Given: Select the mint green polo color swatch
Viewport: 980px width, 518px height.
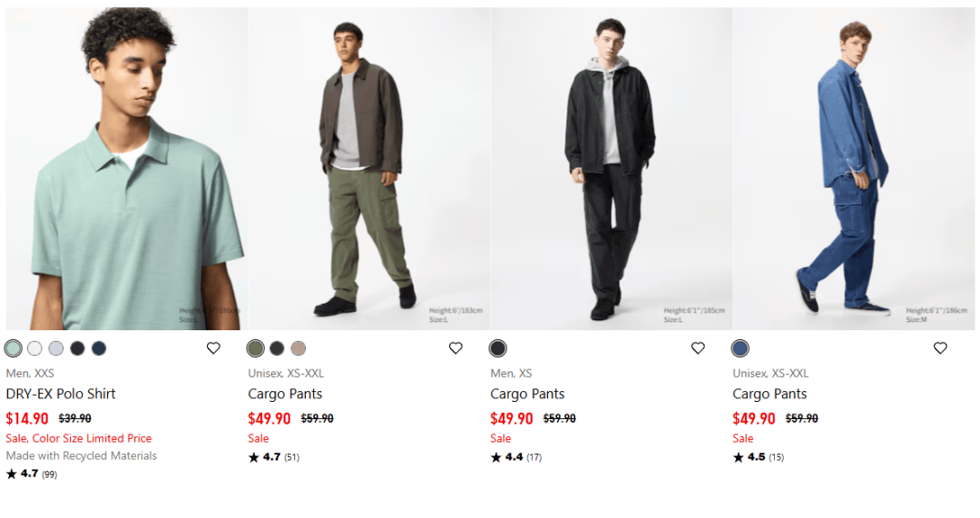Looking at the screenshot, I should (13, 348).
